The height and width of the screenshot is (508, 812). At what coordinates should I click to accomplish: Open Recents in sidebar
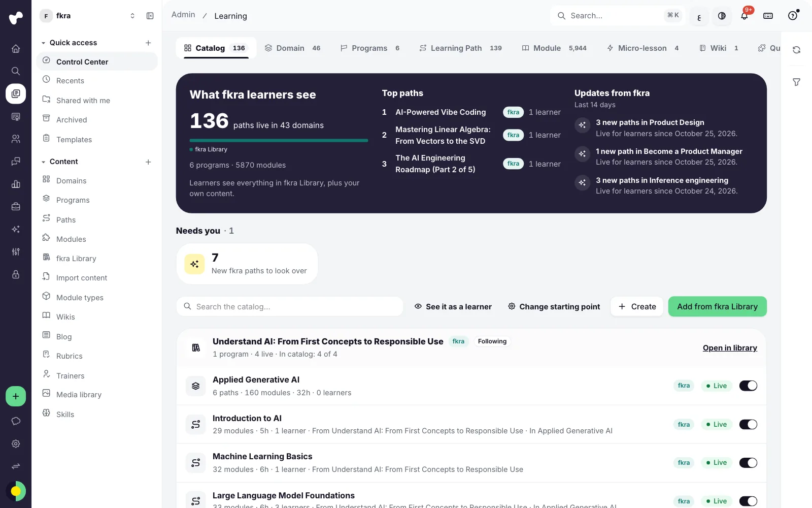(97, 81)
